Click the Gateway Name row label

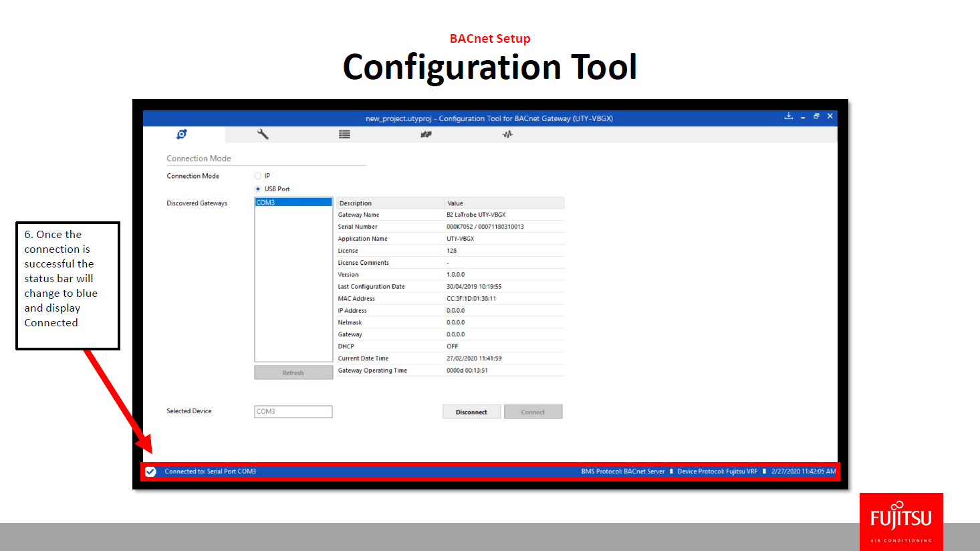click(x=358, y=215)
